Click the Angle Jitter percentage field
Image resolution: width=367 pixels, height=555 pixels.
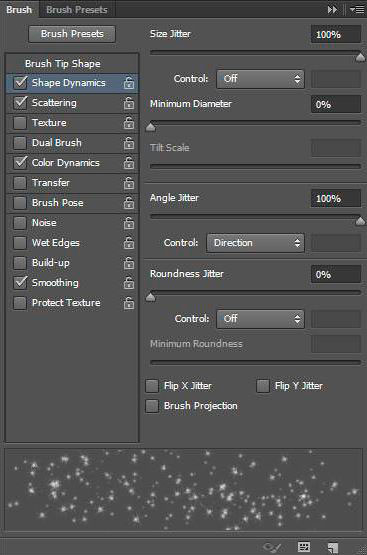tap(336, 198)
